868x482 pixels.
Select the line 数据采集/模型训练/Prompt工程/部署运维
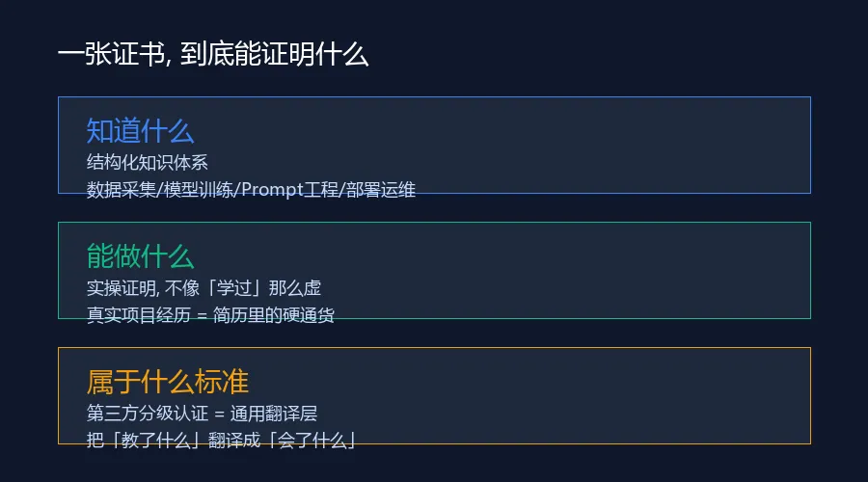(x=251, y=190)
